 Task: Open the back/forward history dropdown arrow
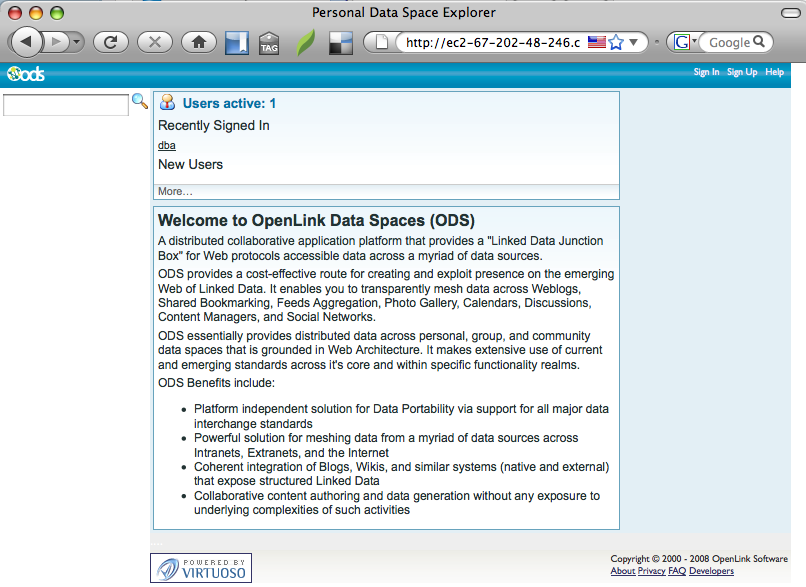76,42
